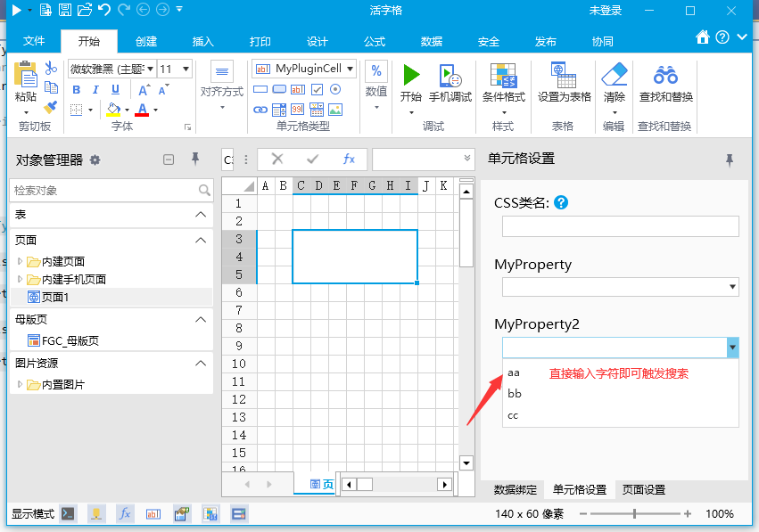The height and width of the screenshot is (532, 759).
Task: Open the fill color dropdown arrow
Action: 127,110
